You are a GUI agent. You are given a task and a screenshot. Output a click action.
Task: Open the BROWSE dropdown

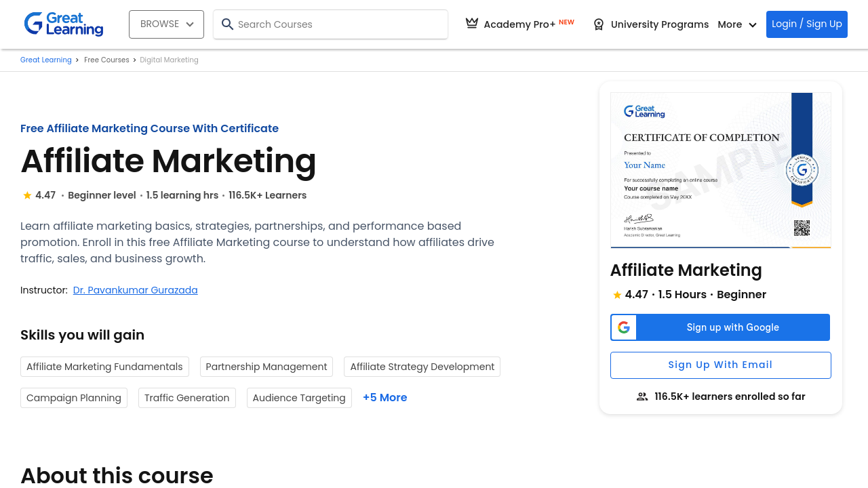click(166, 24)
